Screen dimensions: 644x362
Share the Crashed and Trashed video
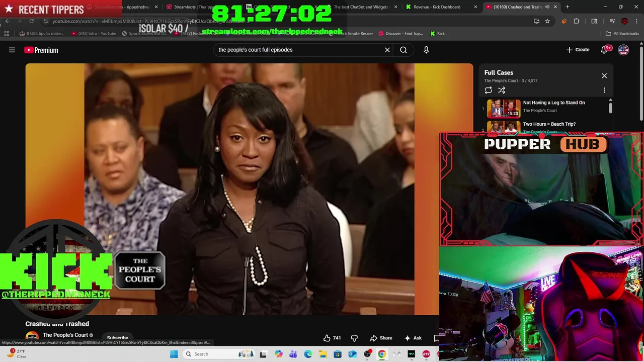381,338
